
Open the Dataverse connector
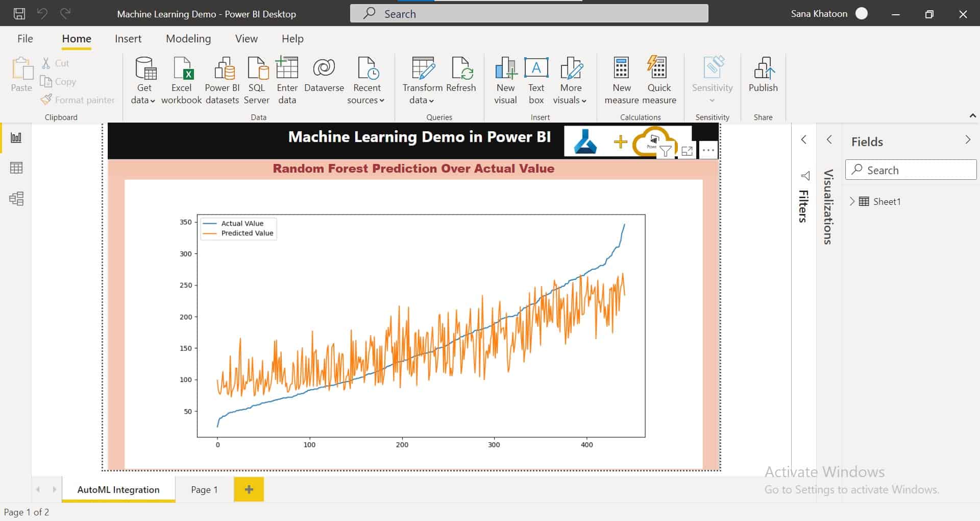pyautogui.click(x=324, y=75)
